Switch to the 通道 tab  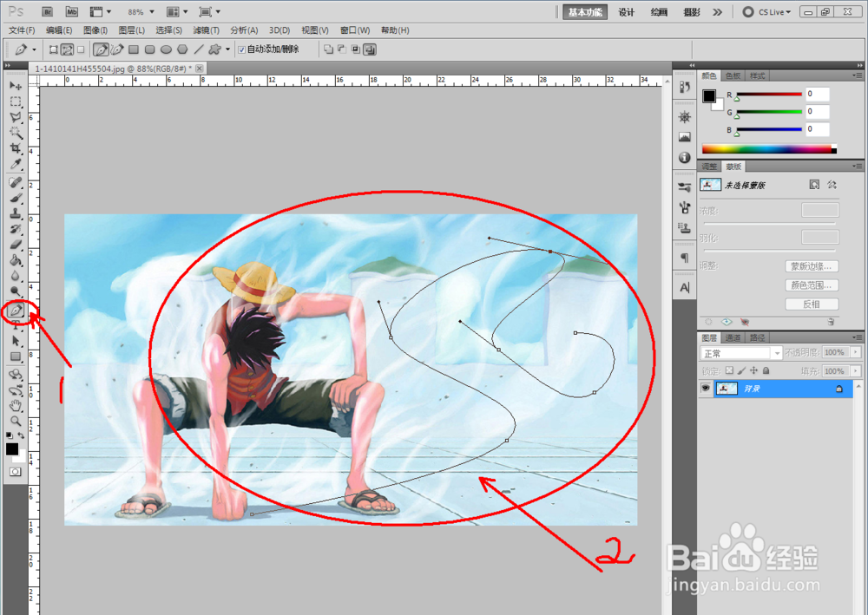pyautogui.click(x=733, y=337)
